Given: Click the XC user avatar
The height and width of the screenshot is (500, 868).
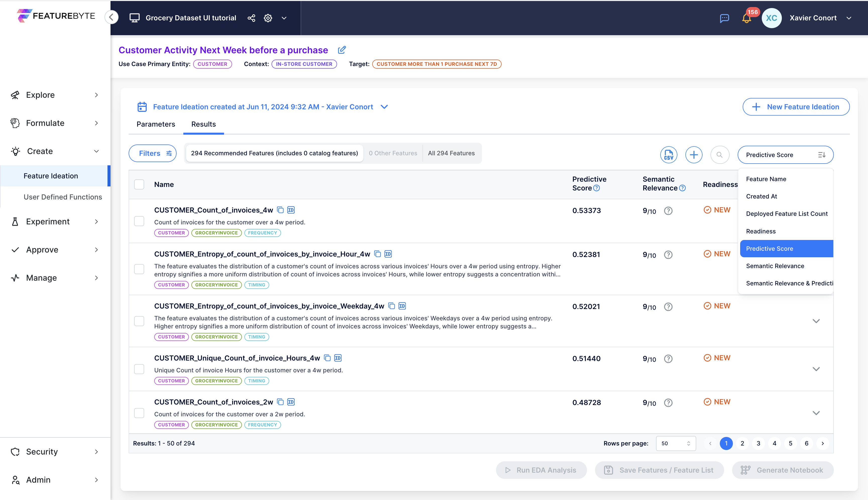Looking at the screenshot, I should 772,18.
